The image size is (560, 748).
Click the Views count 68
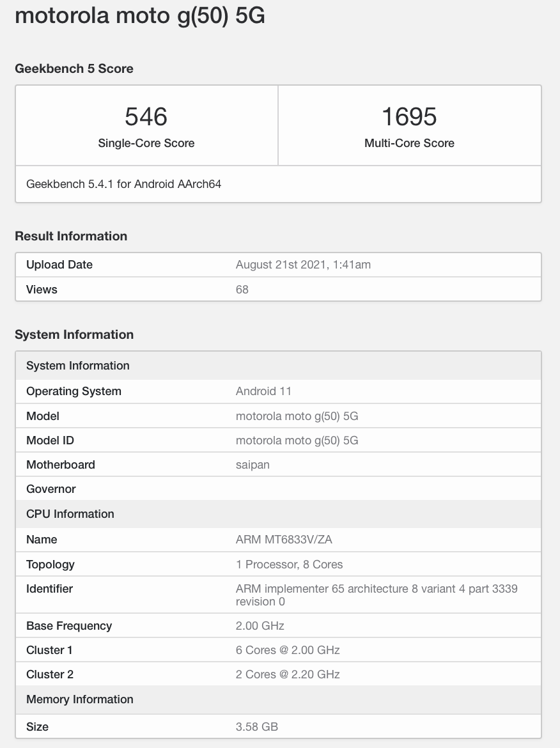click(x=242, y=290)
